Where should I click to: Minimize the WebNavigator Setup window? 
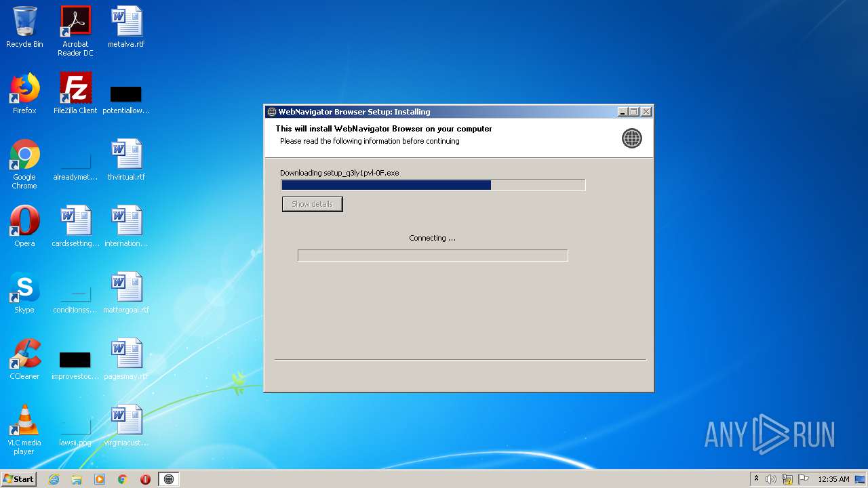[623, 112]
